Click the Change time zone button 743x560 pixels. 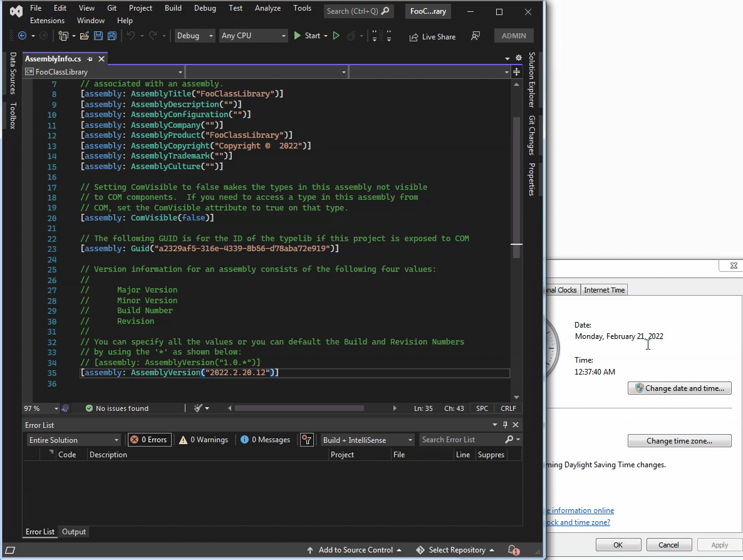point(679,440)
